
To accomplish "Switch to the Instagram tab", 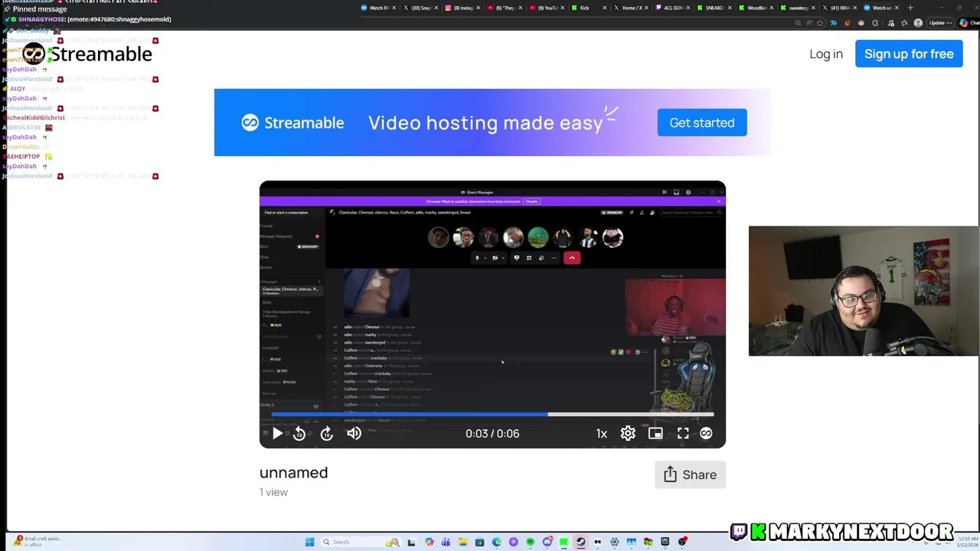I will point(464,8).
